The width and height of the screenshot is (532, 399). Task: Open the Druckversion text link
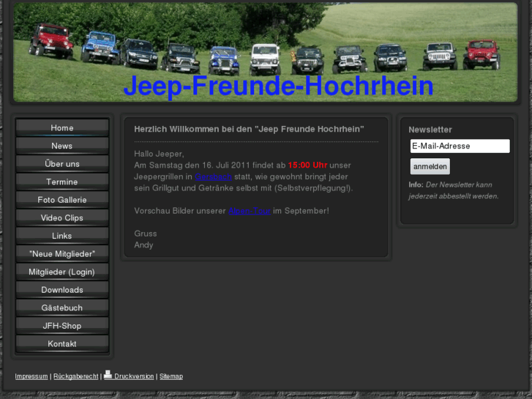click(x=134, y=376)
